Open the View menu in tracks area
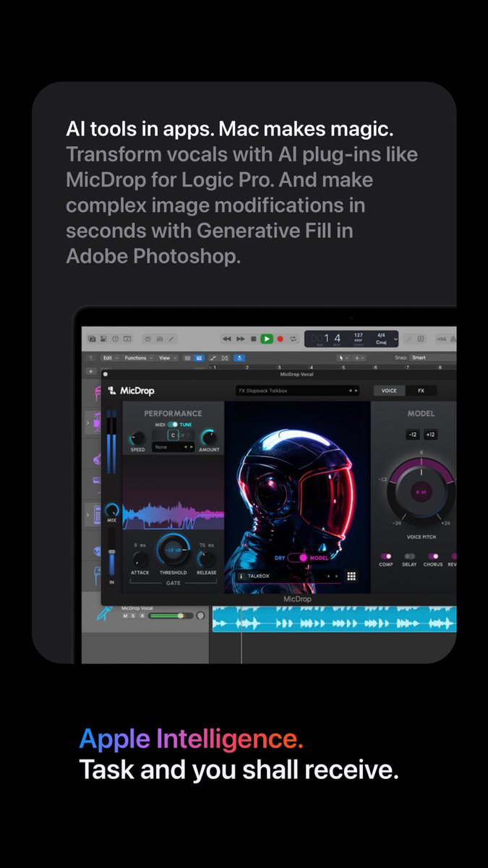488x868 pixels. (x=168, y=358)
